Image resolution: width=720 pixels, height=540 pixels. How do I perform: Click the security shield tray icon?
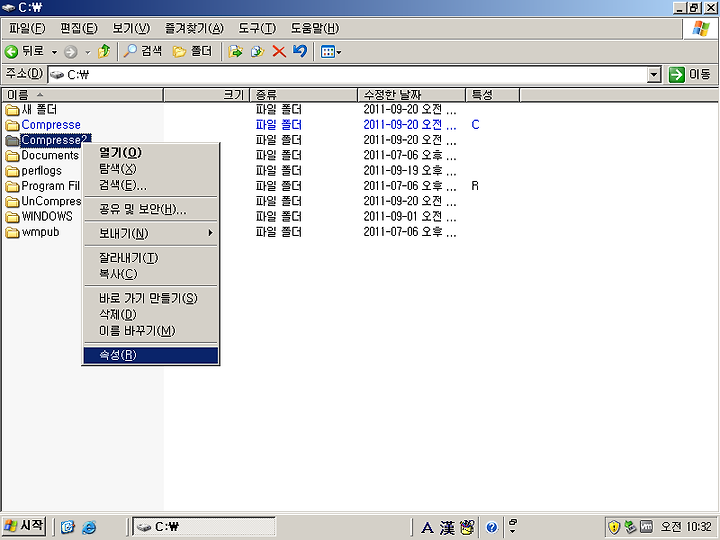[x=614, y=527]
